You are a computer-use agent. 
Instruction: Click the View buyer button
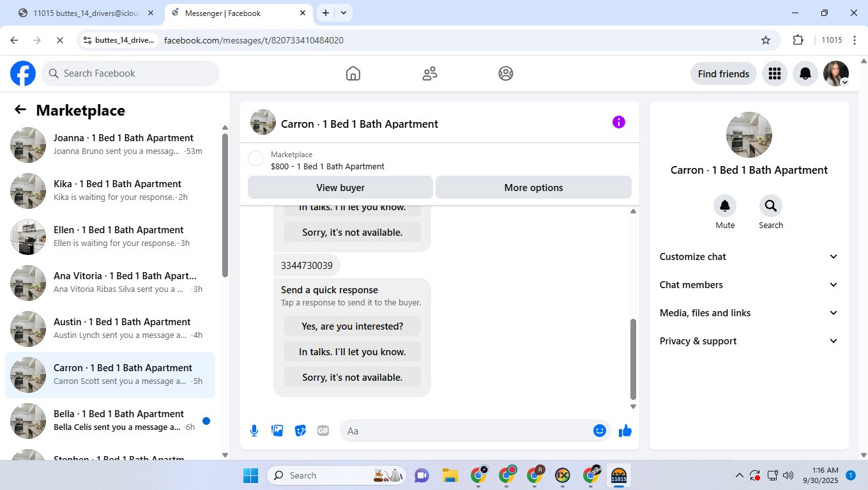340,187
